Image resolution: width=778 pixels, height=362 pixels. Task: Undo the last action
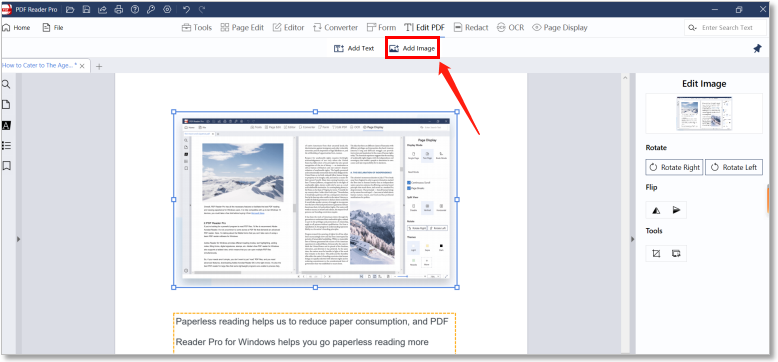(x=186, y=9)
